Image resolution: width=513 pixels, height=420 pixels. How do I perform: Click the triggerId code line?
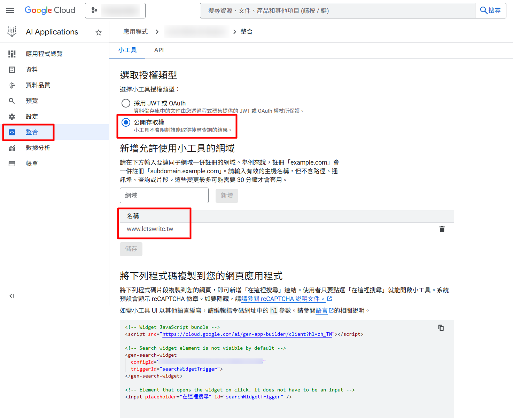[177, 369]
